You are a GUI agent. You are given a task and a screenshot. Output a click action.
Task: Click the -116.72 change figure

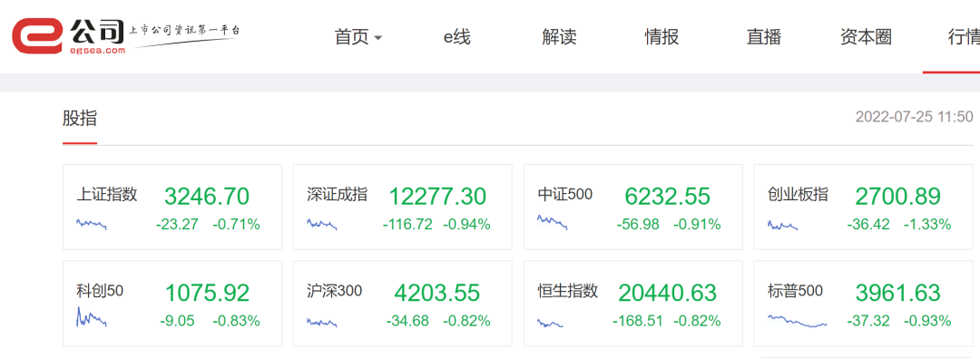pyautogui.click(x=407, y=224)
